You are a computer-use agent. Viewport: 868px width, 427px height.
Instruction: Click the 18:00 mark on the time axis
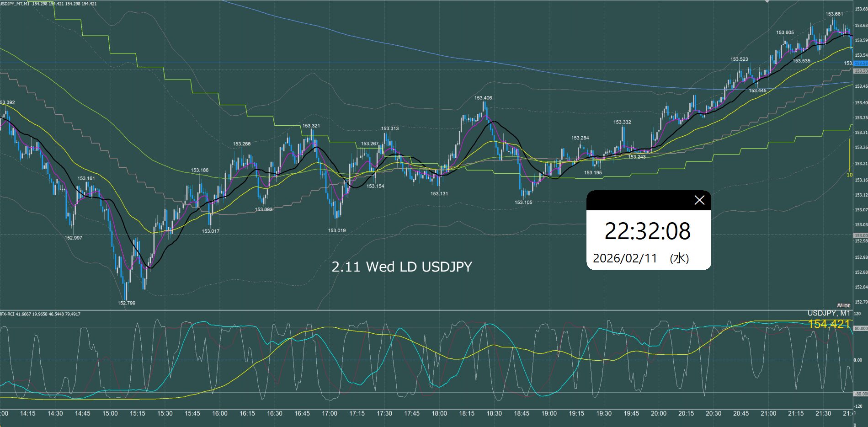coord(439,413)
